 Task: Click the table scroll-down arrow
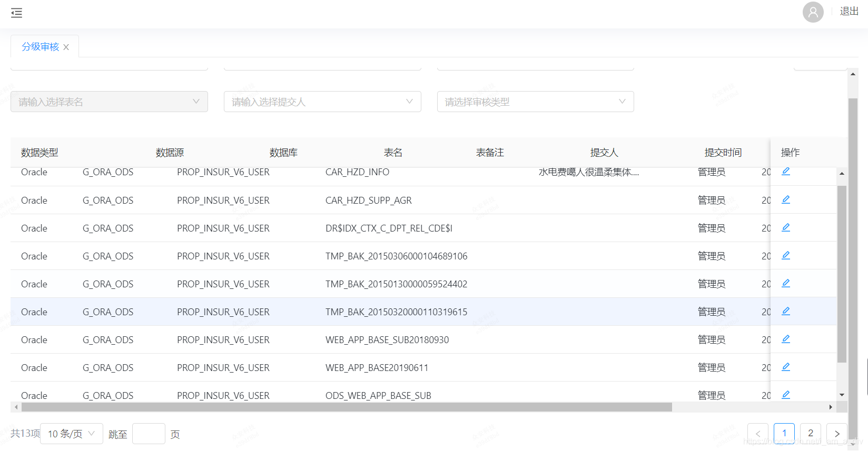coord(842,395)
